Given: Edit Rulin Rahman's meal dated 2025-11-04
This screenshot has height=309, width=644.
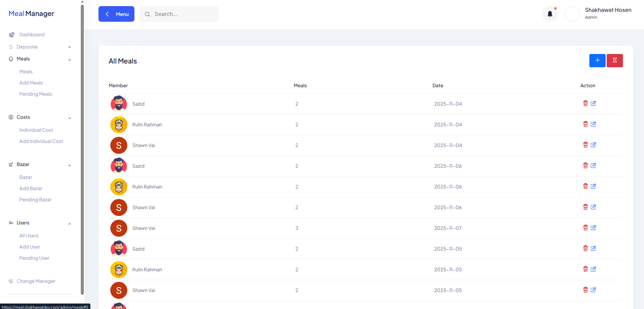Looking at the screenshot, I should pyautogui.click(x=593, y=124).
